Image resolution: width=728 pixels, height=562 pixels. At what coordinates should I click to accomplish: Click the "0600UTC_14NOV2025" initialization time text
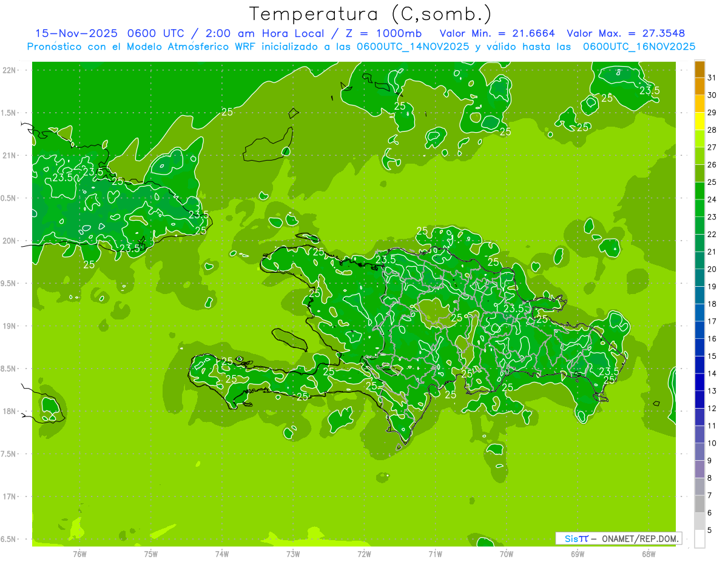(413, 47)
